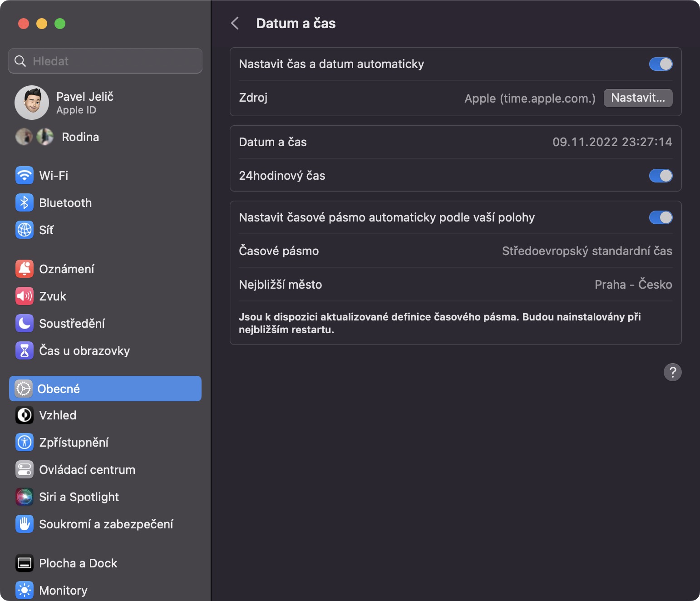The image size is (700, 601).
Task: Turn off automatic time zone by location
Action: [x=661, y=217]
